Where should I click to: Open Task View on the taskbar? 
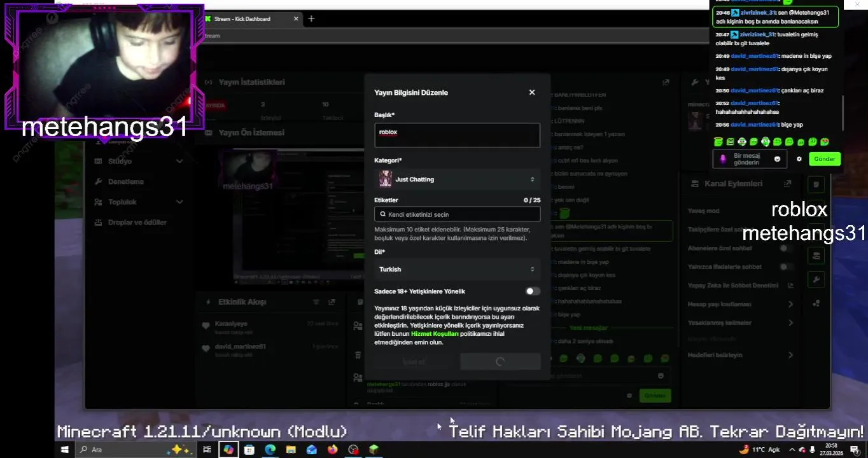point(207,450)
